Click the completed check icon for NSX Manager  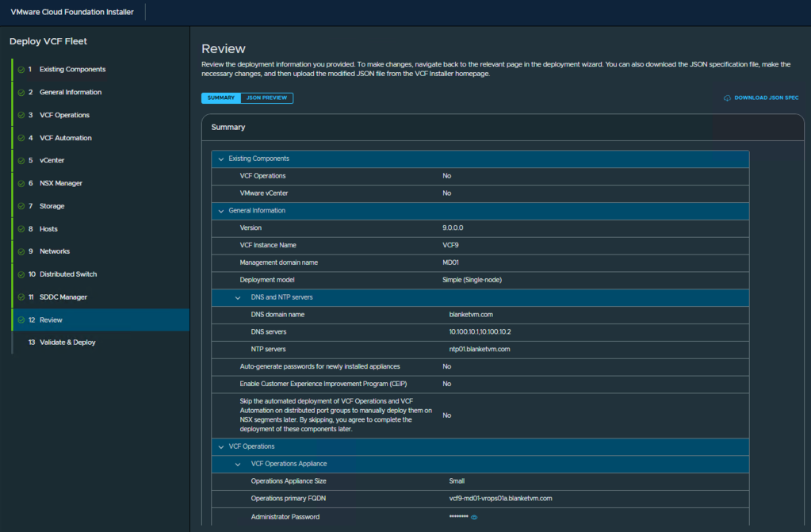pos(21,183)
